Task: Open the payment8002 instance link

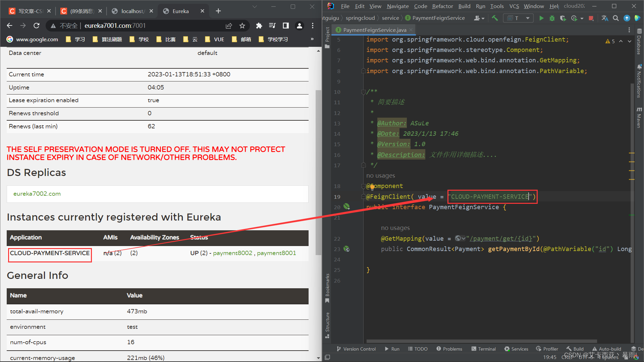Action: click(232, 253)
